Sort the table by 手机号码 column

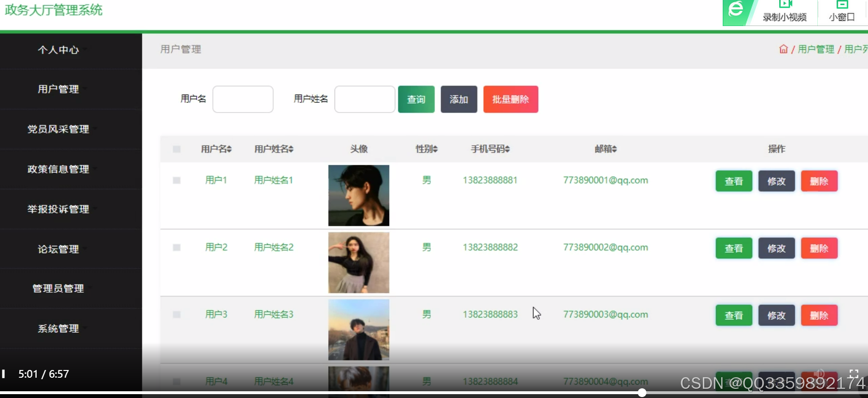(490, 149)
